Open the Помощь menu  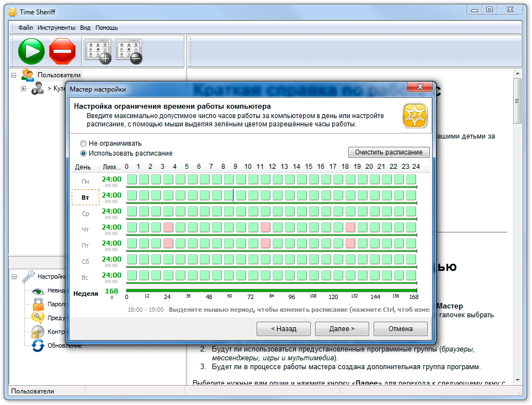point(107,28)
